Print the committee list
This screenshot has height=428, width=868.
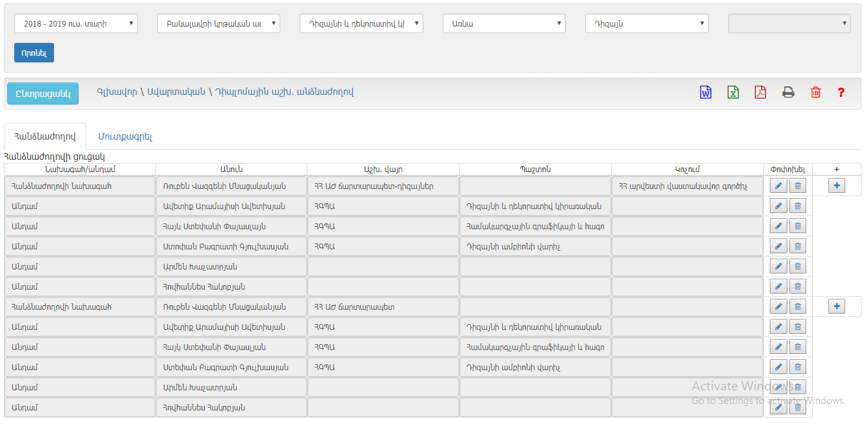pos(788,92)
